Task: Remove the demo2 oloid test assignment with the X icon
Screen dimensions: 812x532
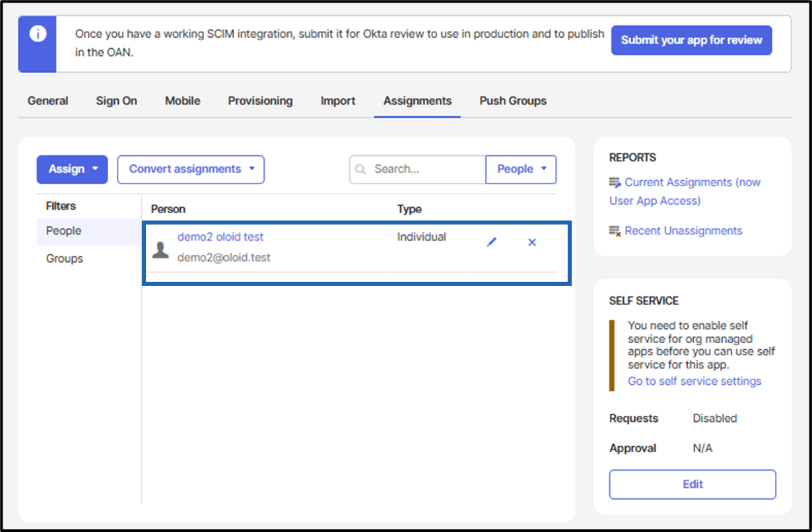Action: (x=532, y=242)
